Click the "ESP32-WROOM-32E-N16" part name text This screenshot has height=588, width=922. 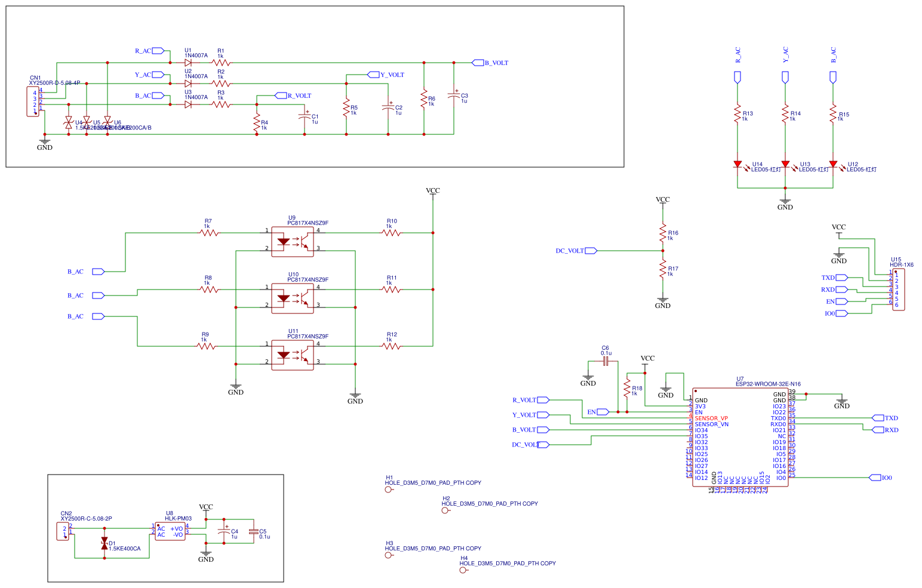769,384
